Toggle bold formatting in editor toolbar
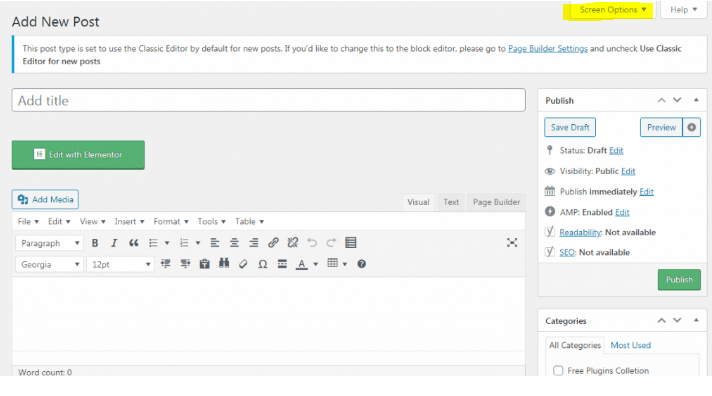 point(95,243)
